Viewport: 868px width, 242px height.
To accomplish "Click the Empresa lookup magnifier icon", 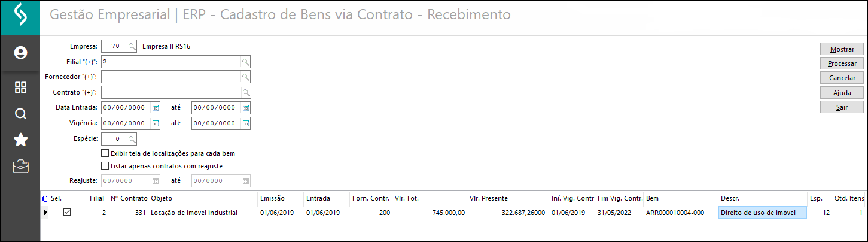I will click(132, 46).
